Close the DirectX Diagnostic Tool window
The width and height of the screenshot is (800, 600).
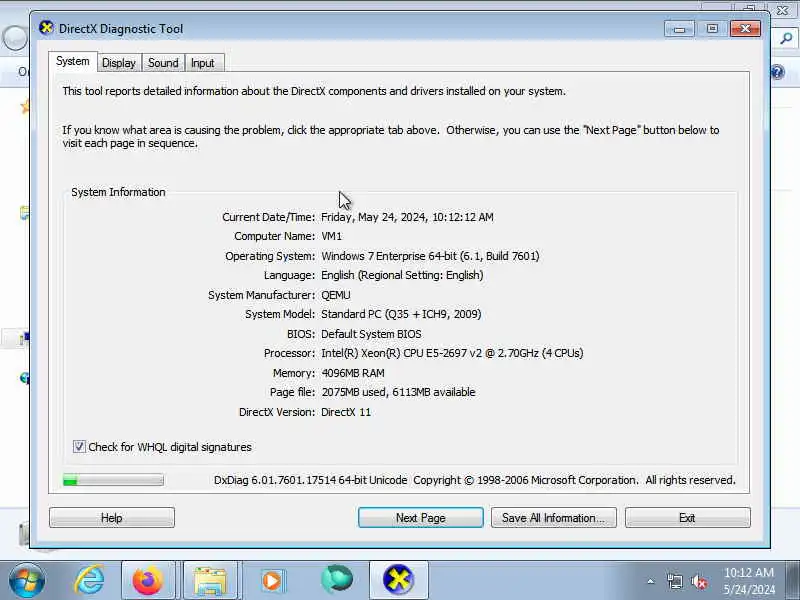[745, 29]
